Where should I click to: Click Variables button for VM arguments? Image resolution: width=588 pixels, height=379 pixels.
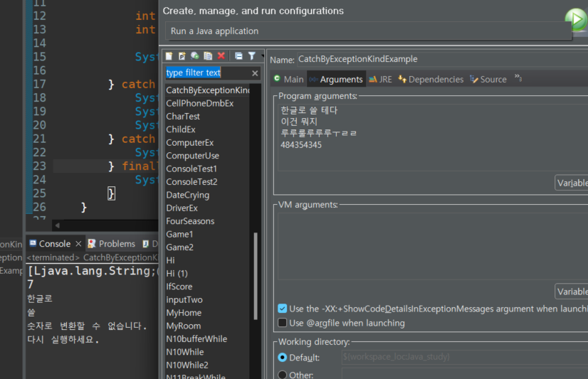572,292
